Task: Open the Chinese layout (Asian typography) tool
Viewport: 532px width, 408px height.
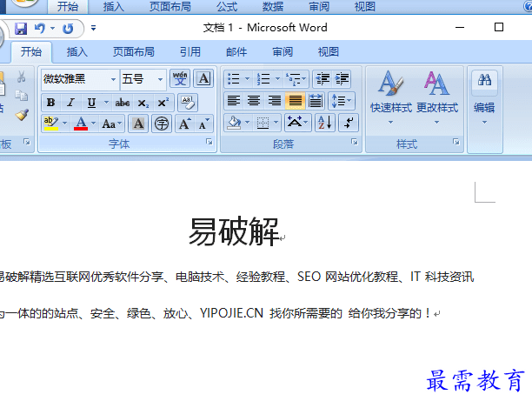Action: click(297, 123)
